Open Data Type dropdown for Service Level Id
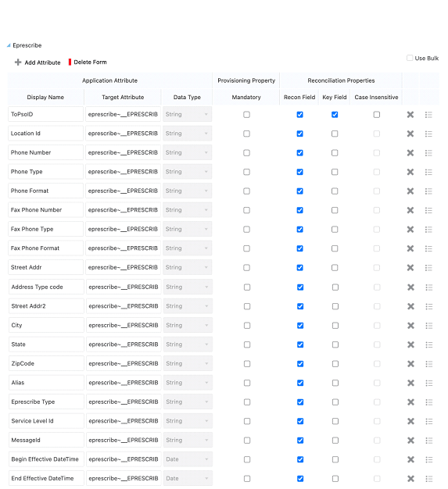448x489 pixels. click(188, 421)
